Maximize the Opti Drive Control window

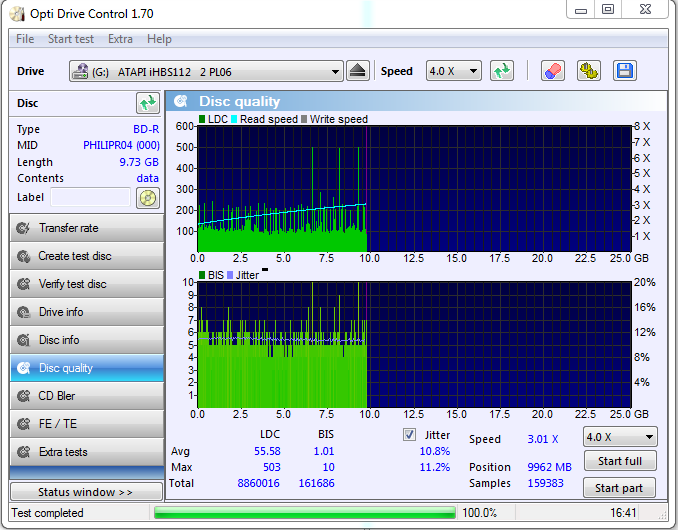[x=608, y=9]
